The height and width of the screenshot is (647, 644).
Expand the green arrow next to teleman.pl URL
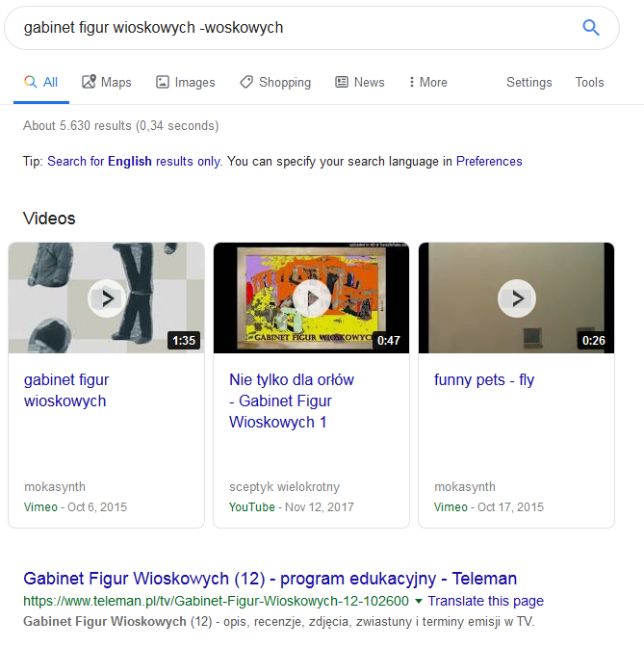[419, 601]
